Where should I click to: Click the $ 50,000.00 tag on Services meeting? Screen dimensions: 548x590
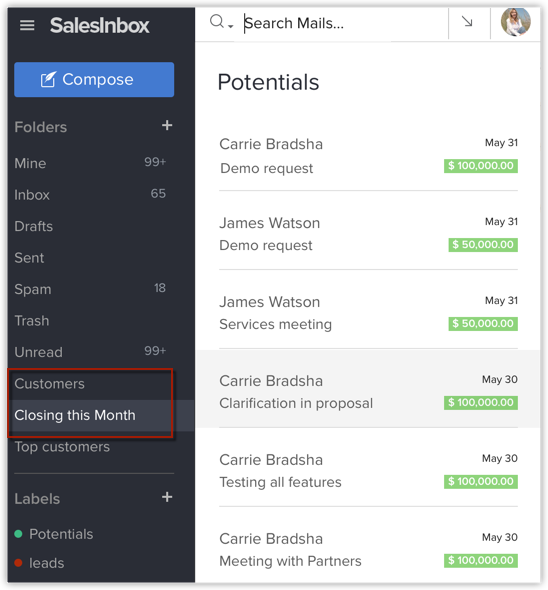click(x=483, y=324)
